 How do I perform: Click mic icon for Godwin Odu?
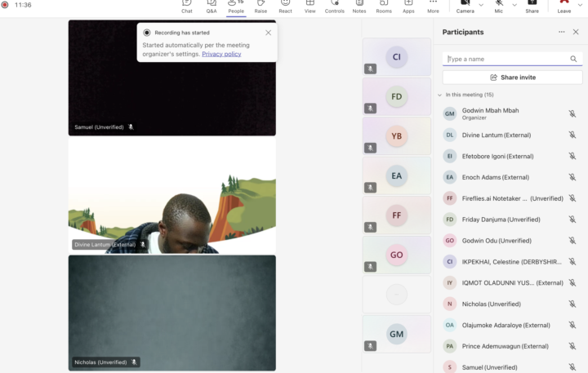click(x=572, y=240)
